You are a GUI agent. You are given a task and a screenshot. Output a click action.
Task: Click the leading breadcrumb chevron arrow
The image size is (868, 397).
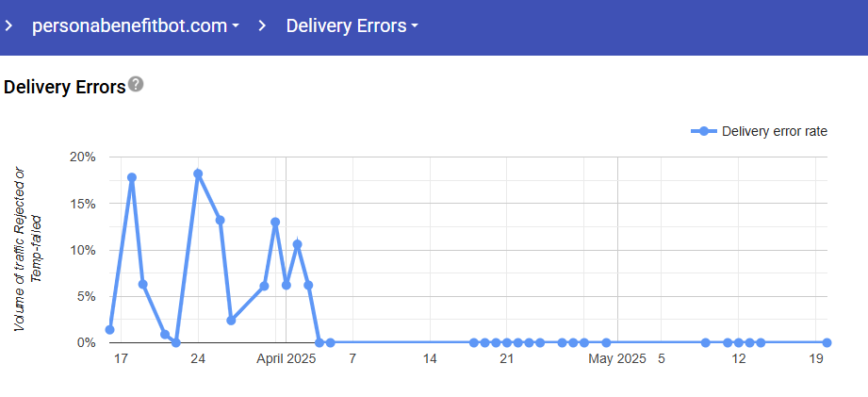[8, 26]
